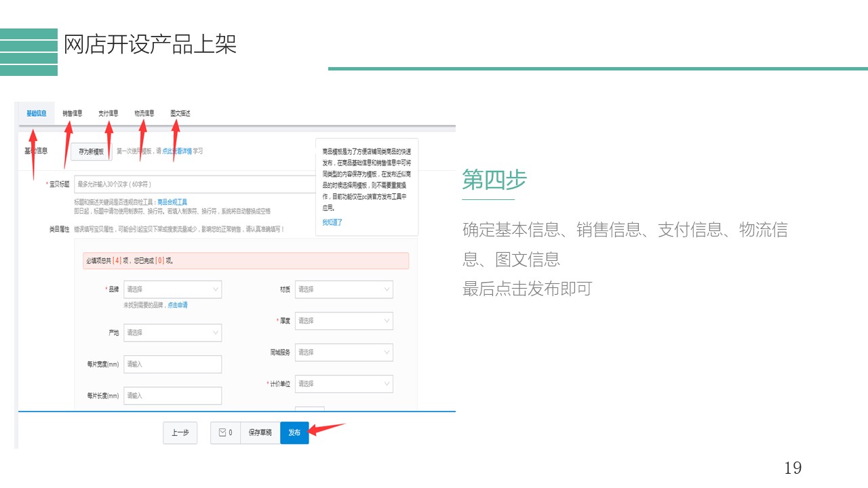Click the 每片长度(mm) input box

point(173,395)
